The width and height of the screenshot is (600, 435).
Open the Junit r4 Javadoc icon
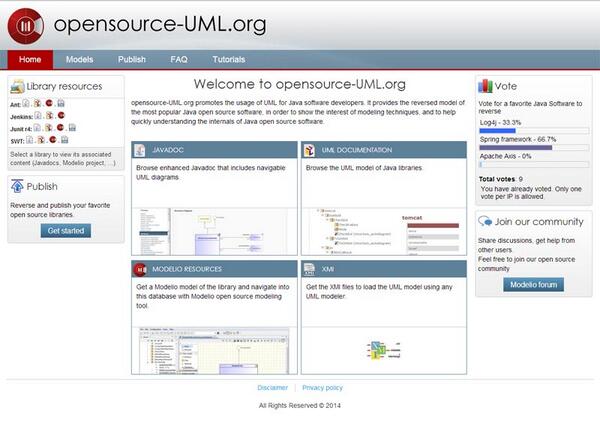coord(37,127)
